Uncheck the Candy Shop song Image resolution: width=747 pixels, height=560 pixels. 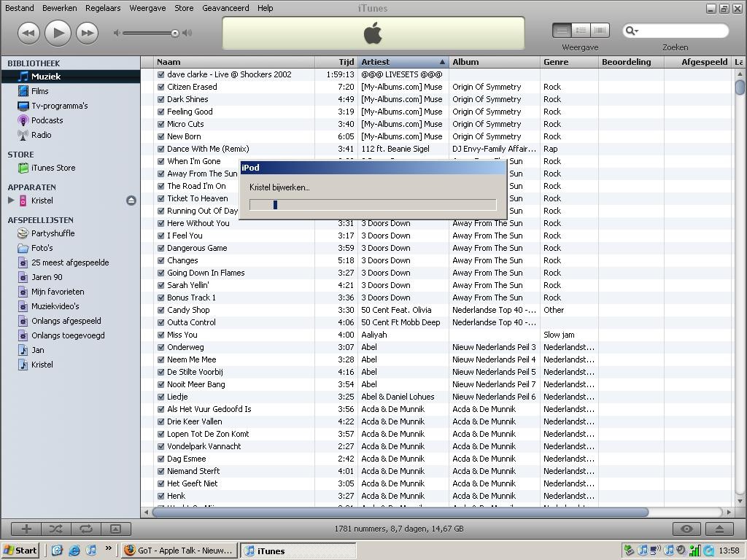(161, 310)
